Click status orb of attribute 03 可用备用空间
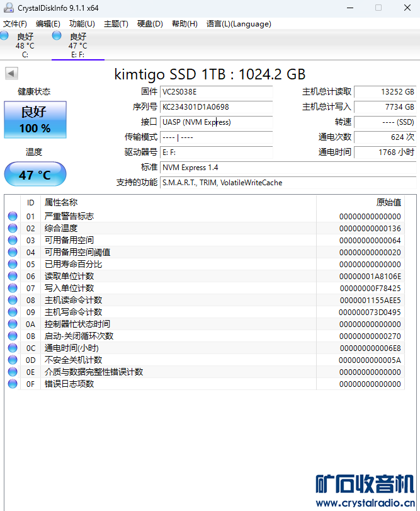 tap(13, 240)
